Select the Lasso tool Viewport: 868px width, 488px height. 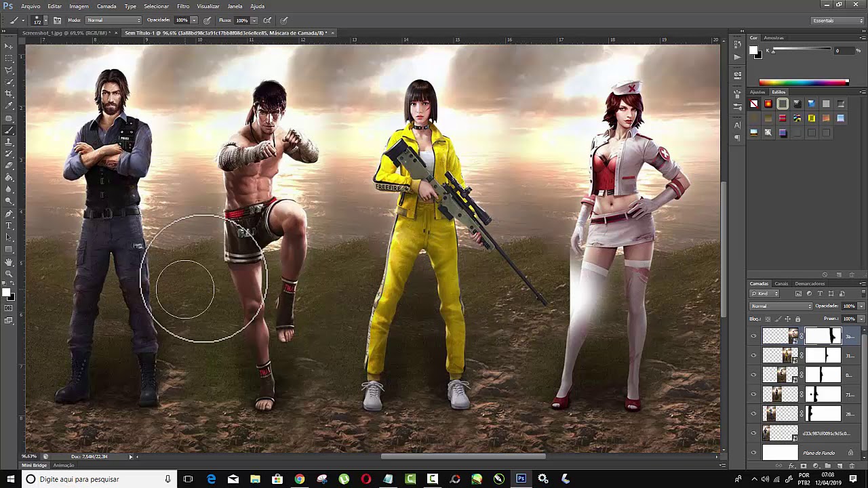[9, 70]
